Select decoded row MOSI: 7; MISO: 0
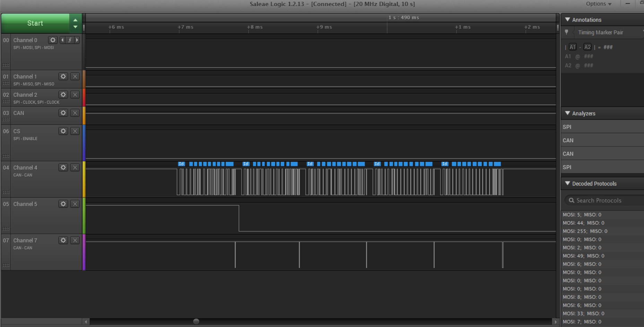 (x=602, y=322)
